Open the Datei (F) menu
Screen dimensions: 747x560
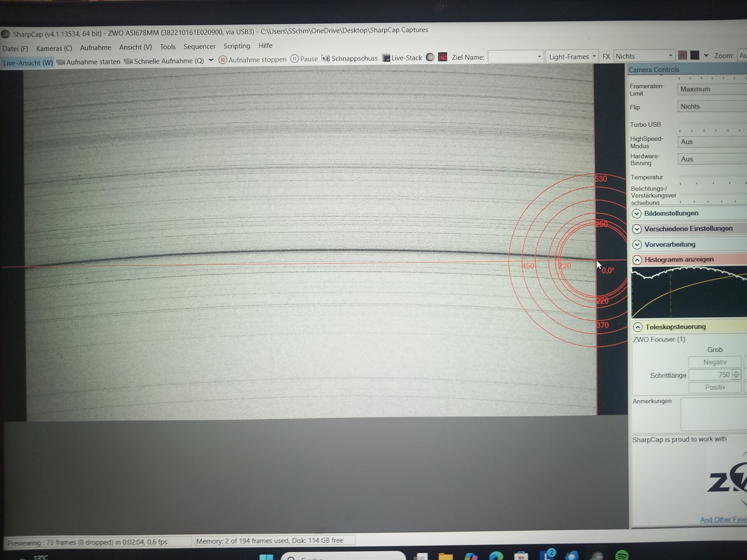tap(15, 49)
